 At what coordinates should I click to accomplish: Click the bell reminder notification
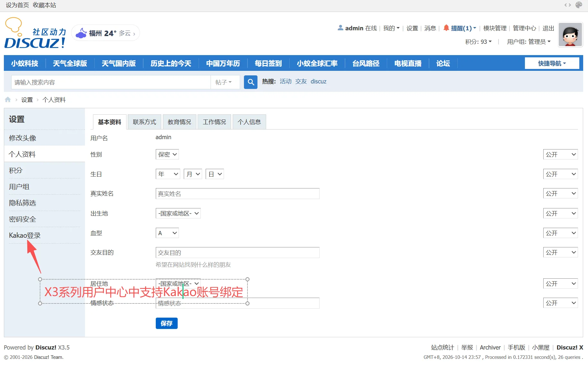click(460, 28)
